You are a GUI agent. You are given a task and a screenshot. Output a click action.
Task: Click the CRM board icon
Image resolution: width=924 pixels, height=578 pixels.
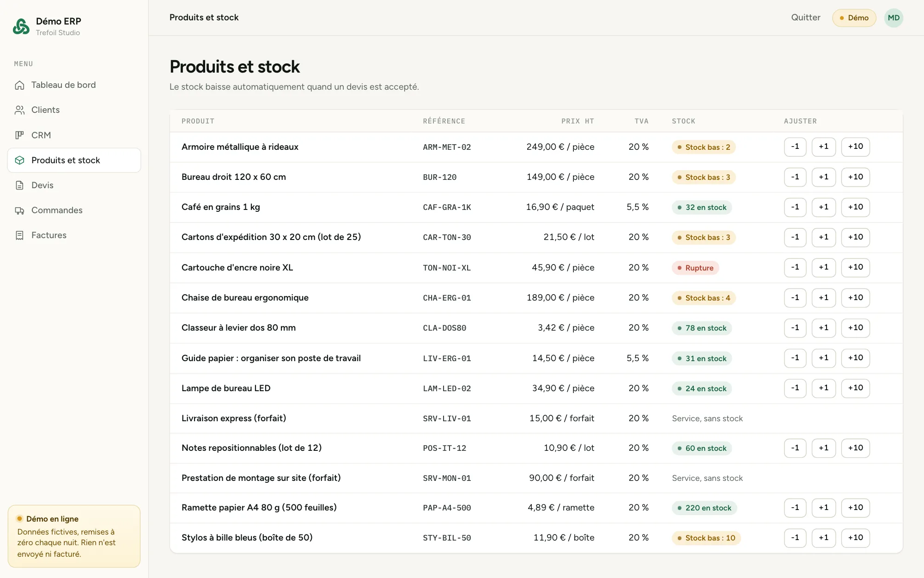tap(19, 135)
